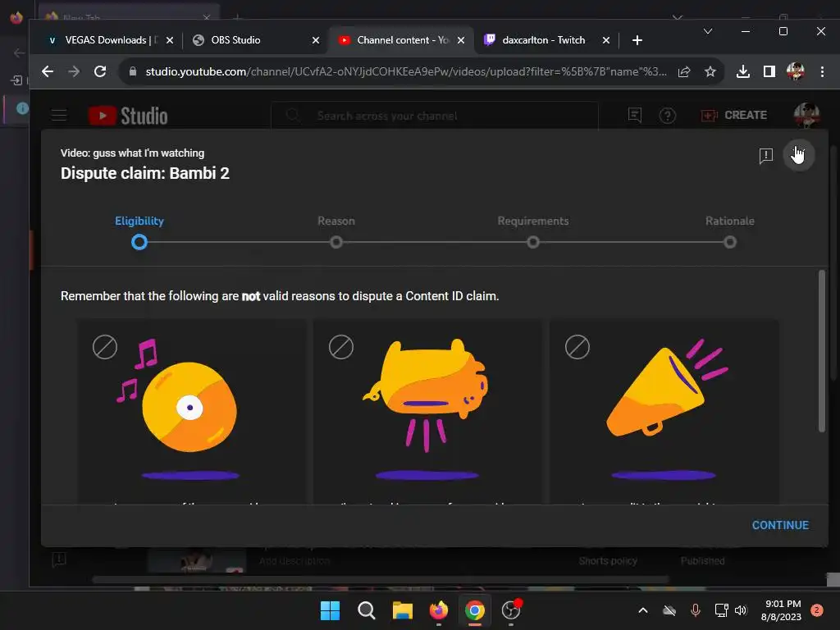
Task: Switch to daxcarlton - Twitch tab
Action: (544, 40)
